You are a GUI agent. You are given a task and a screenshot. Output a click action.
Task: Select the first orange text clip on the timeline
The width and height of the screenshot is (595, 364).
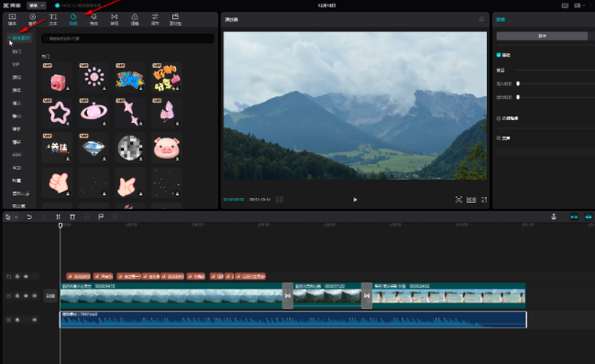[79, 276]
